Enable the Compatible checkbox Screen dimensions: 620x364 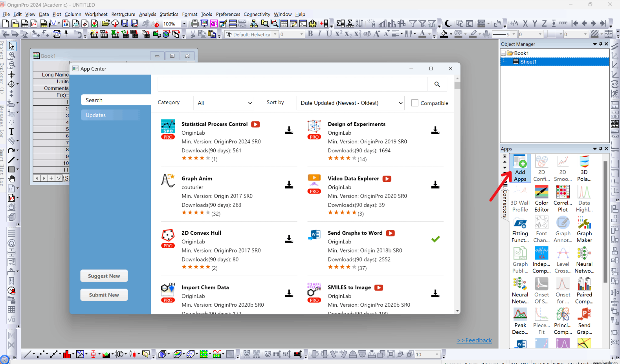[415, 103]
